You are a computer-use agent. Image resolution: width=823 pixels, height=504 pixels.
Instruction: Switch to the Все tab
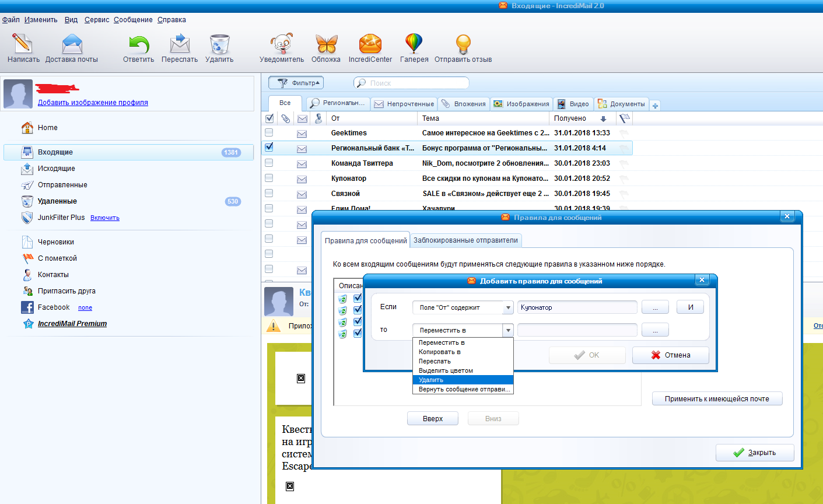[x=285, y=103]
